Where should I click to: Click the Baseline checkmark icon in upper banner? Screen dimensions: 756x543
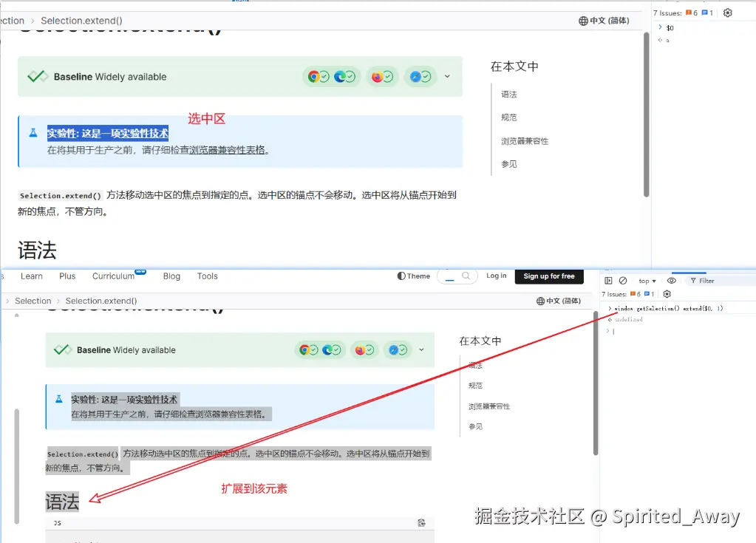(x=38, y=76)
